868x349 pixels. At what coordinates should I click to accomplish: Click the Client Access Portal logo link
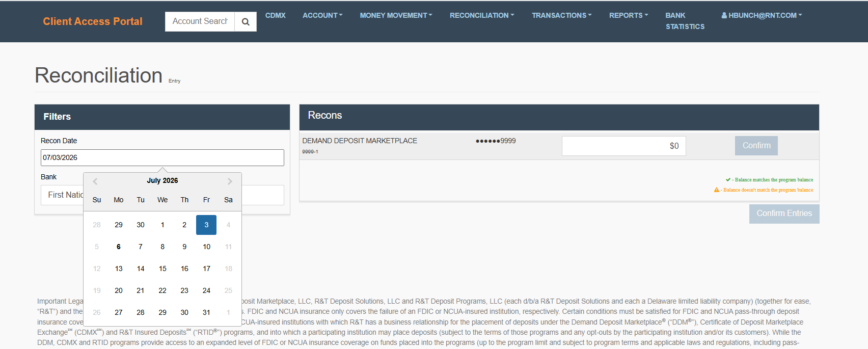pos(93,21)
